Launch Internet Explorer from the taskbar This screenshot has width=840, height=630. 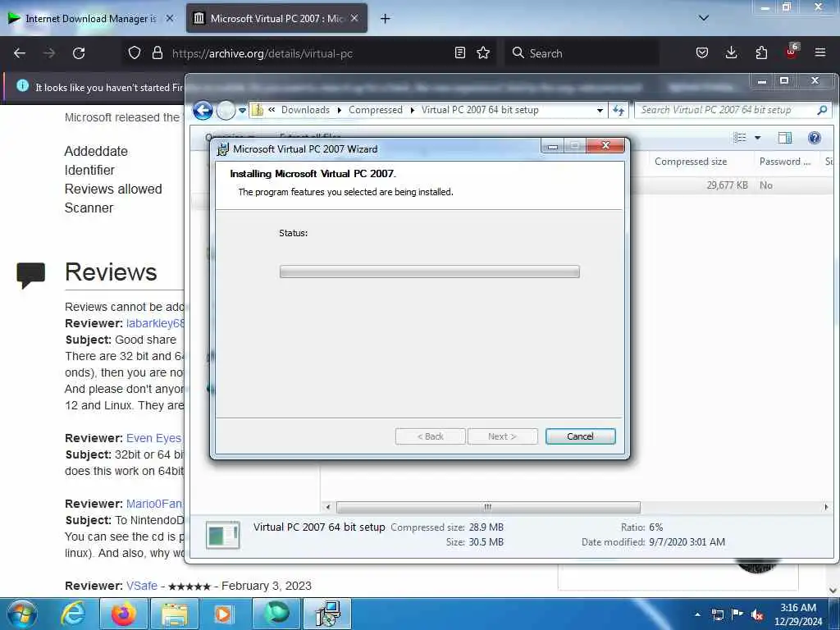(x=73, y=614)
